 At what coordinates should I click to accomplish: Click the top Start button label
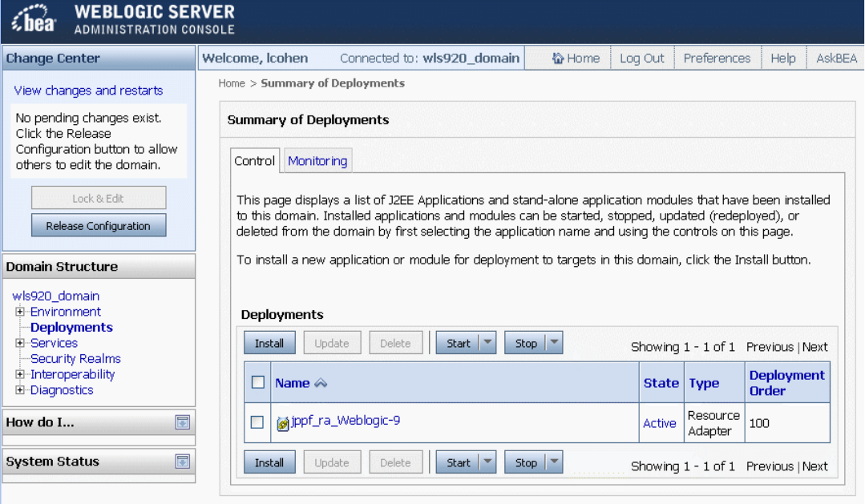458,343
